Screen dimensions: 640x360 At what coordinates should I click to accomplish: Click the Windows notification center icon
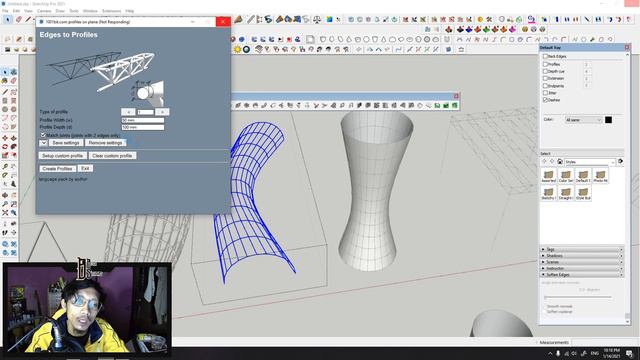(x=629, y=353)
